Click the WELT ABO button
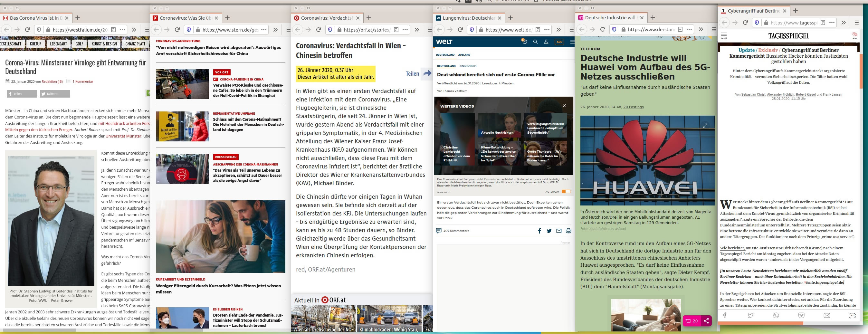Screen dimensions: 868x334 [x=559, y=42]
